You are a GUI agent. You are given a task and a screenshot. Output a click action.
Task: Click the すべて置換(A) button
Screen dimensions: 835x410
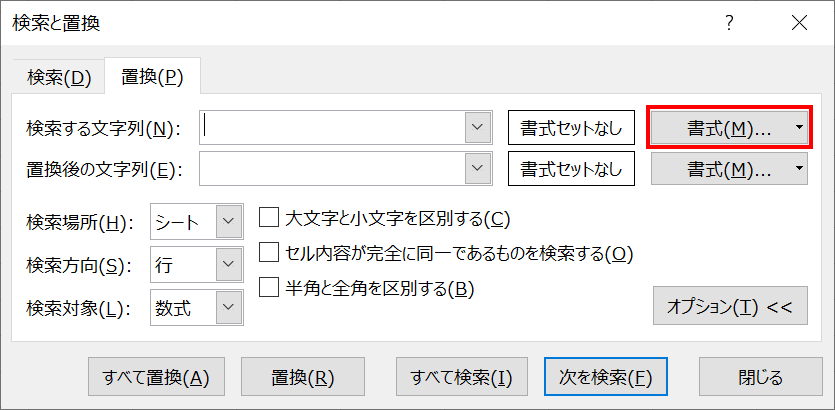pyautogui.click(x=156, y=377)
